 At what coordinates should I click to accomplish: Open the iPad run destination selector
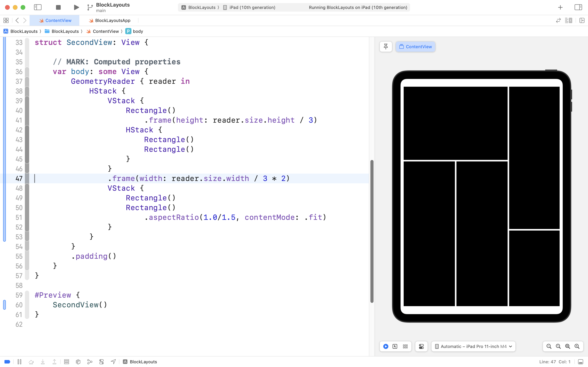click(x=252, y=7)
